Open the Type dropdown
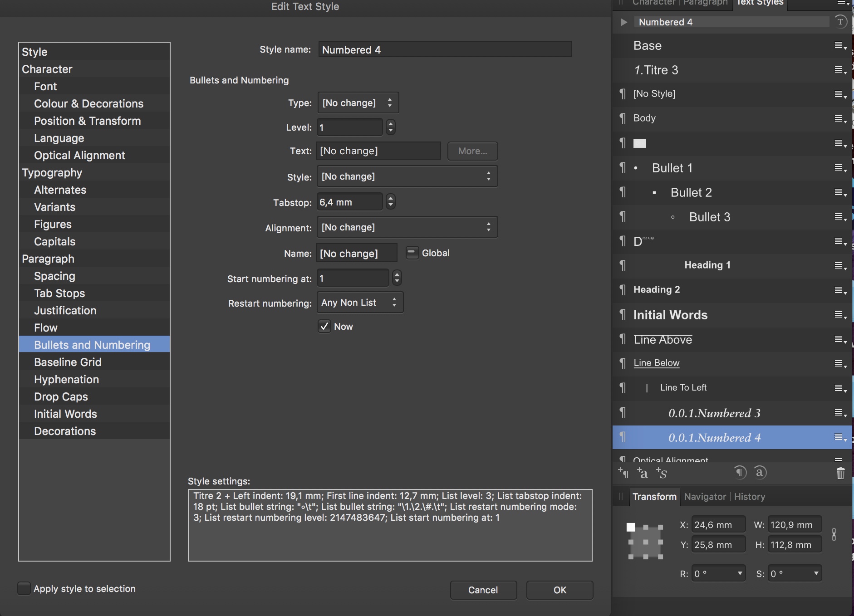Viewport: 854px width, 616px height. click(358, 103)
